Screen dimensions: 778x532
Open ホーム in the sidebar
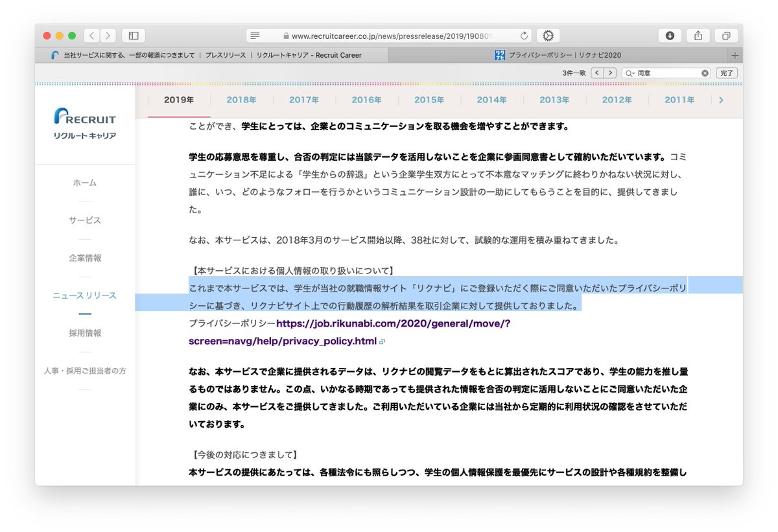tap(85, 183)
